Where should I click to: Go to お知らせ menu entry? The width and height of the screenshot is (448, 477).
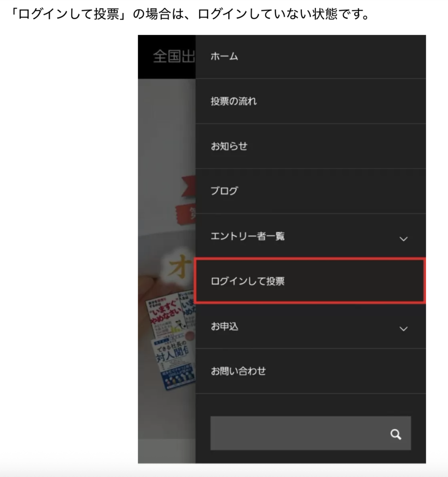pyautogui.click(x=311, y=146)
